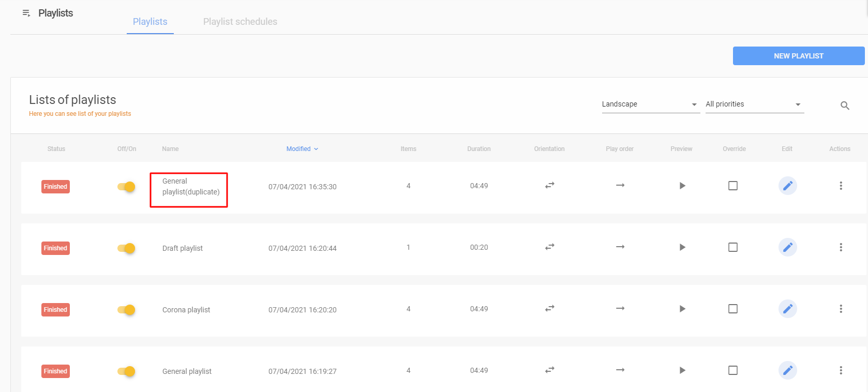Edit the Draft playlist with pencil icon
Viewport: 868px width, 392px height.
point(787,247)
